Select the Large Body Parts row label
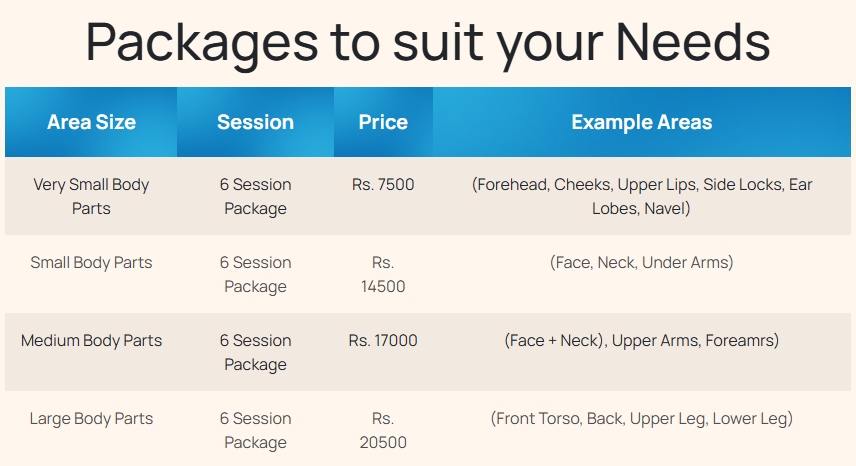This screenshot has width=856, height=466. coord(91,419)
